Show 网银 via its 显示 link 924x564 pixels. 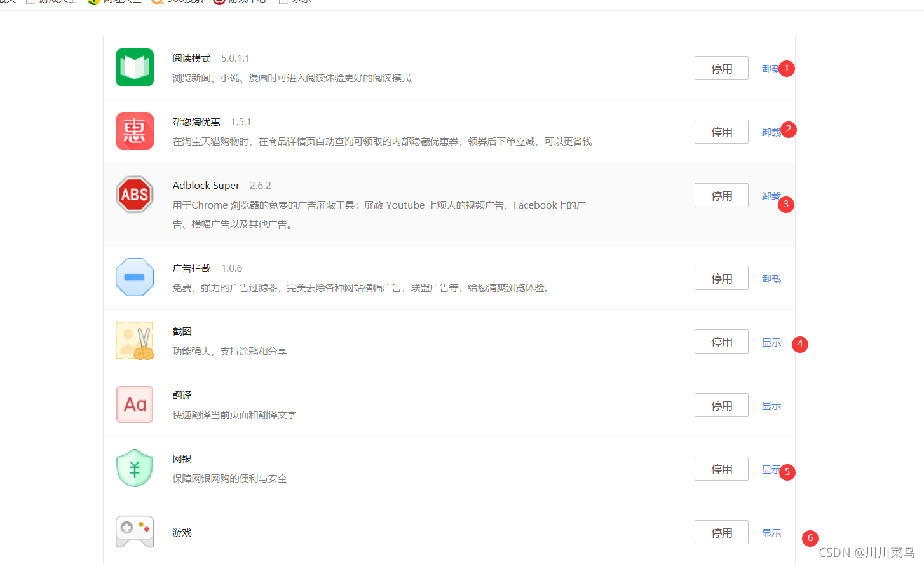coord(771,469)
